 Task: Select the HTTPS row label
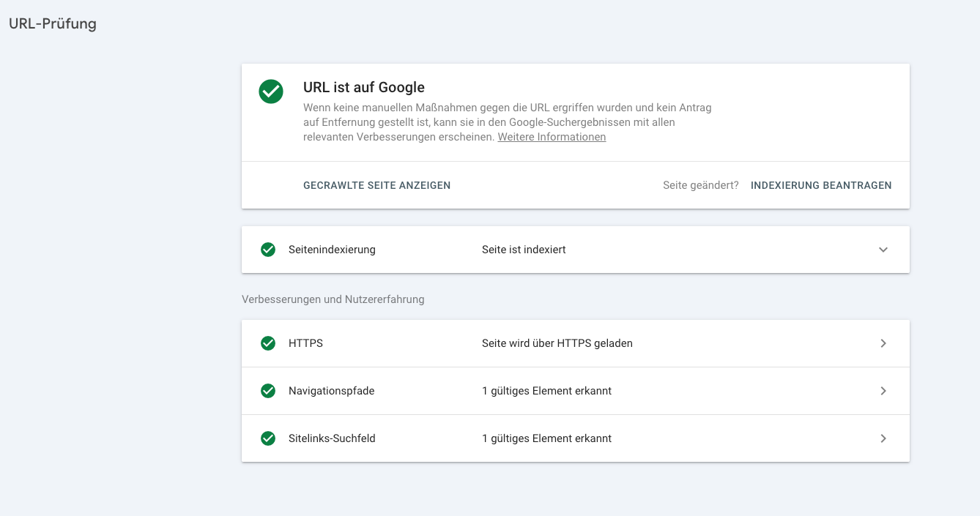tap(305, 343)
